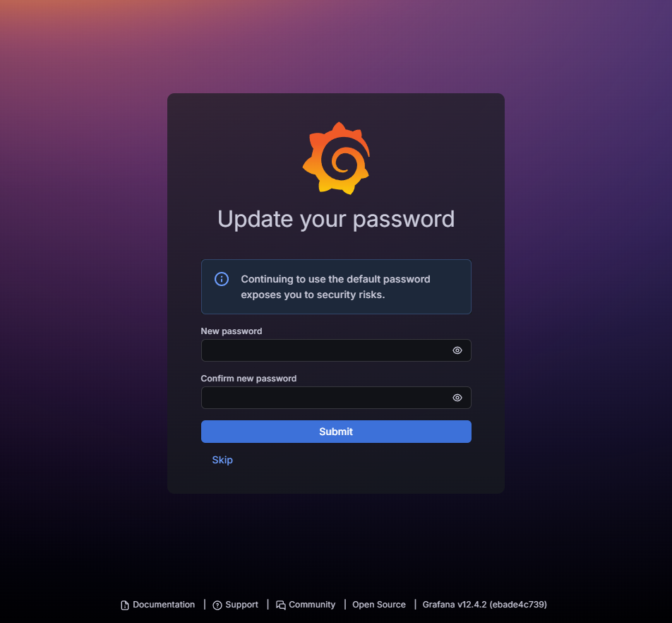Viewport: 672px width, 623px height.
Task: Click the Documentation file icon in footer
Action: pyautogui.click(x=125, y=605)
